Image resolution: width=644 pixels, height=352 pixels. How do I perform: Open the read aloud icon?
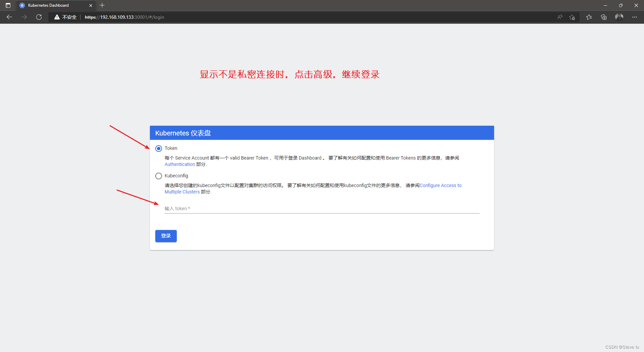(560, 17)
